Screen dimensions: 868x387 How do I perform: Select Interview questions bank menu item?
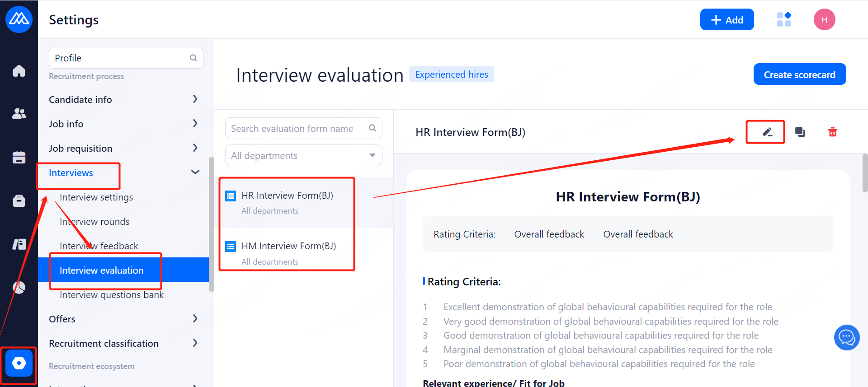point(112,295)
